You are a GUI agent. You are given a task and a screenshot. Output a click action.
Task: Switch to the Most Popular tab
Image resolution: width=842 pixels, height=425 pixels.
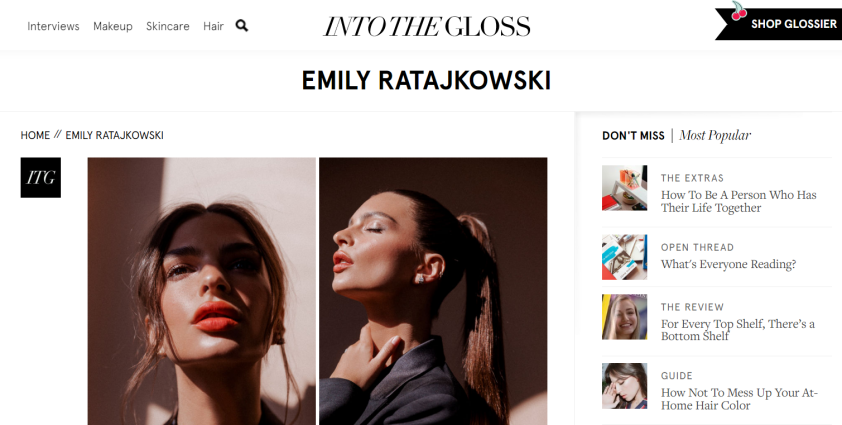[x=715, y=135]
